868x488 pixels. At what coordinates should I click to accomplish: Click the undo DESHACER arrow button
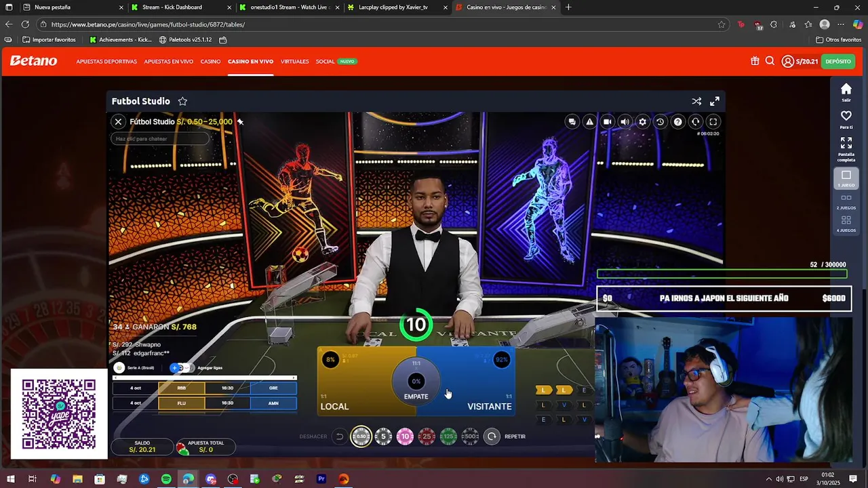click(340, 436)
